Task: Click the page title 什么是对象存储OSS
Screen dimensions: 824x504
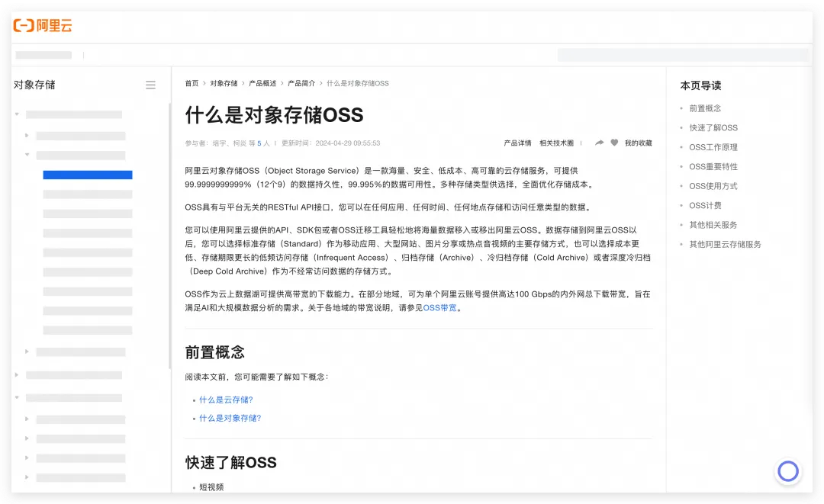Action: coord(275,115)
